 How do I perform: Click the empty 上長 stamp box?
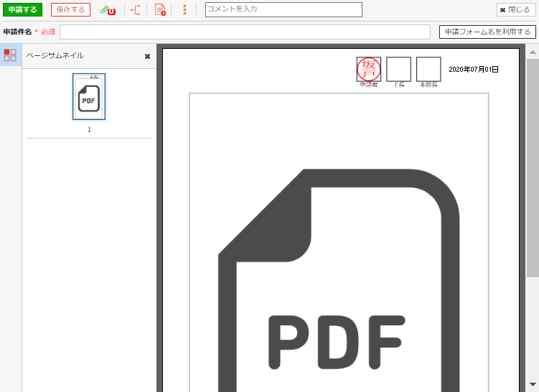[x=398, y=69]
